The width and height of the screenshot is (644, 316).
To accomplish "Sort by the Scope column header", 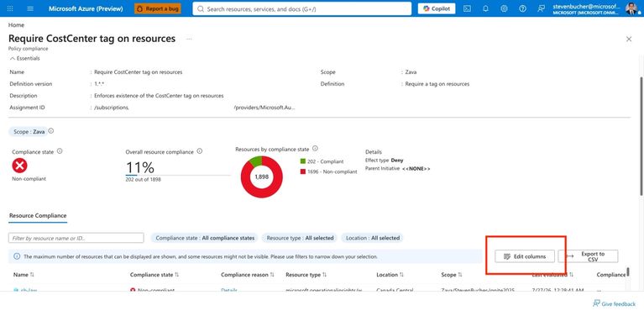I will [x=452, y=275].
